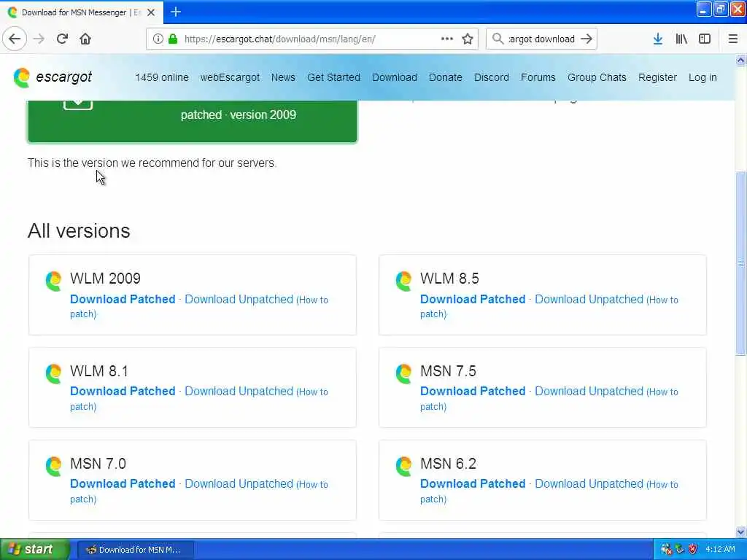Click Log in in the header
The image size is (747, 560).
pyautogui.click(x=703, y=77)
